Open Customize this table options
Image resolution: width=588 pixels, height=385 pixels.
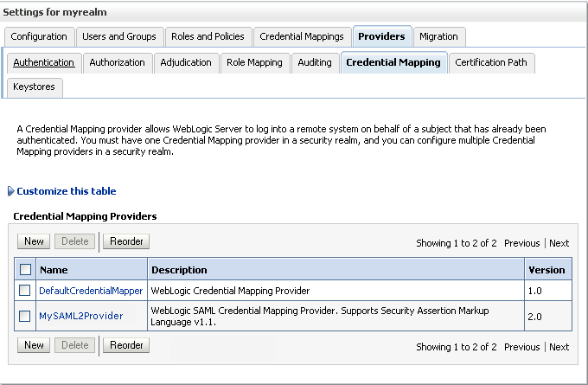tap(67, 191)
